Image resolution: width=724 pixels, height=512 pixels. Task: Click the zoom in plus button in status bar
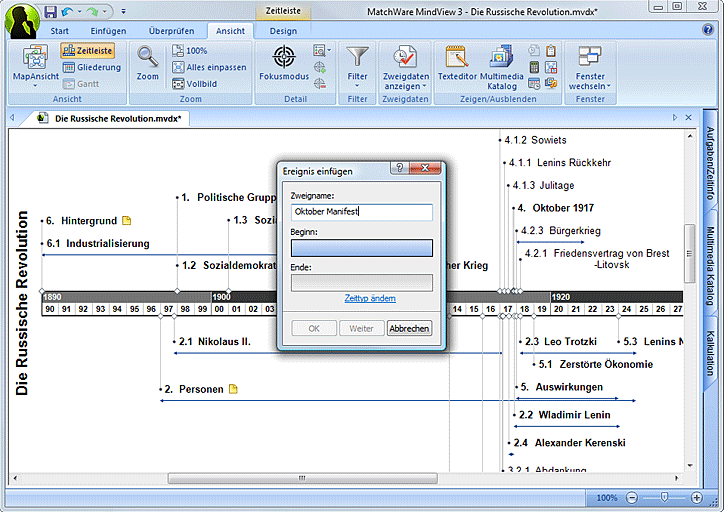(x=697, y=498)
